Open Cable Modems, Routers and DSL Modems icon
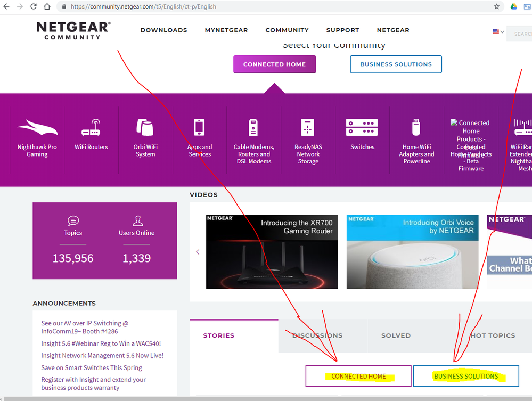This screenshot has height=401, width=532. tap(253, 128)
